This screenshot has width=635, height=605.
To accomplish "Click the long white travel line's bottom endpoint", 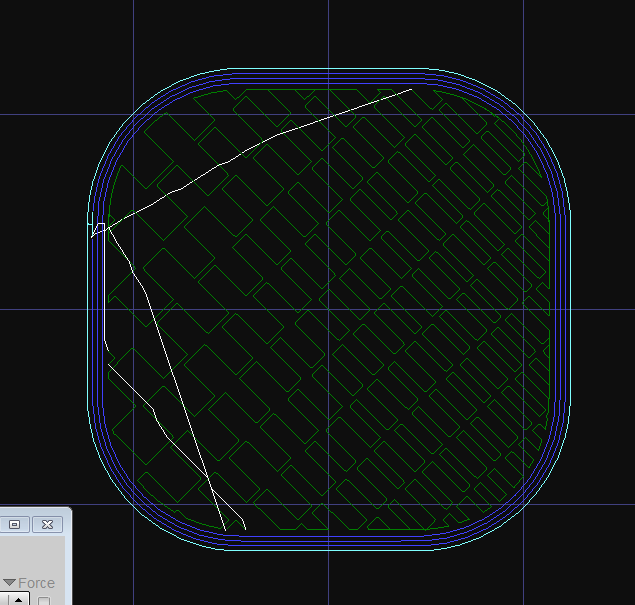I will pyautogui.click(x=225, y=530).
